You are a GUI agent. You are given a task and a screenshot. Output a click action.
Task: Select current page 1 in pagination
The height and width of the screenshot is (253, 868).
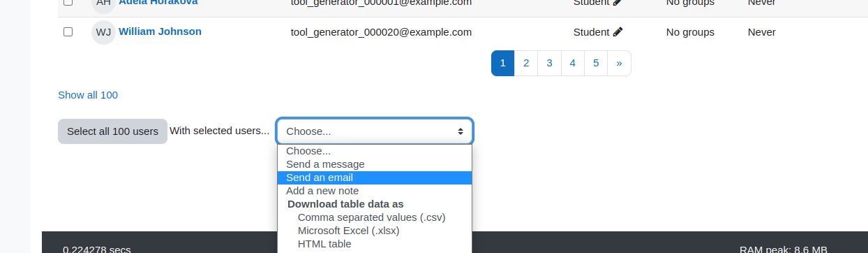tap(502, 63)
